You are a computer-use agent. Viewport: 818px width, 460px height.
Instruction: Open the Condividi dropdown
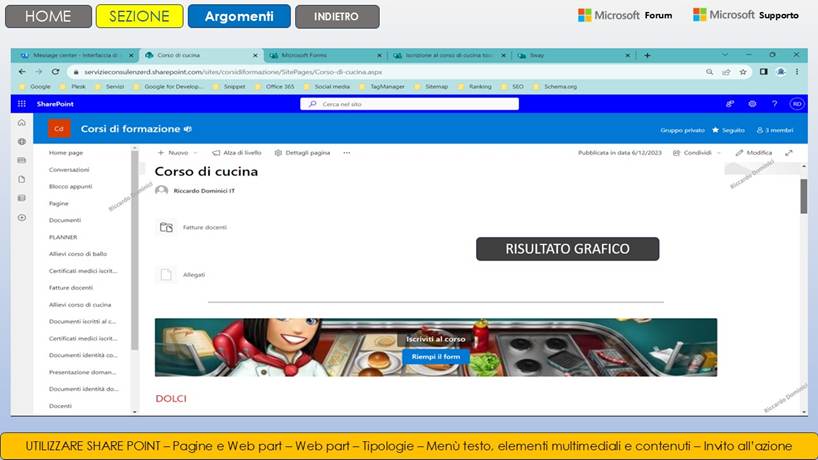[x=696, y=153]
